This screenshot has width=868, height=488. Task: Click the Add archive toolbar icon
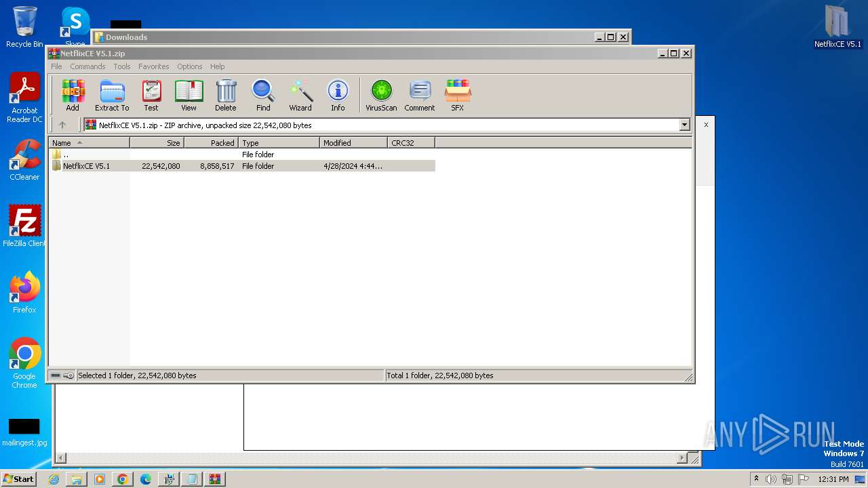[x=73, y=95]
